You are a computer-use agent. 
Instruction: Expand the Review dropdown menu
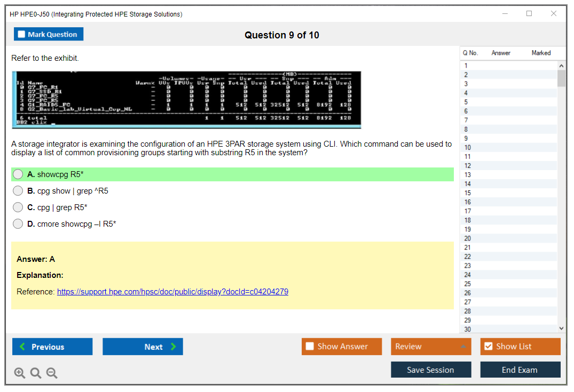click(x=431, y=347)
